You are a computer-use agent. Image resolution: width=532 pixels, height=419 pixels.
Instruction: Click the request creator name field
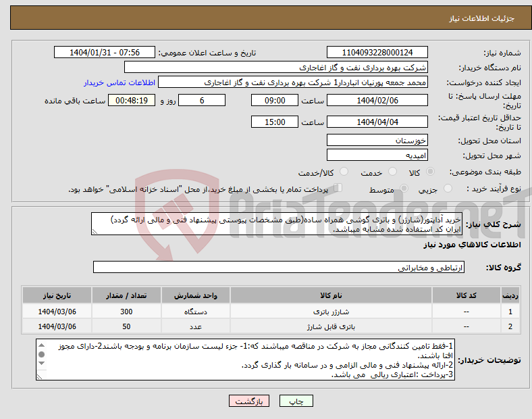293,82
